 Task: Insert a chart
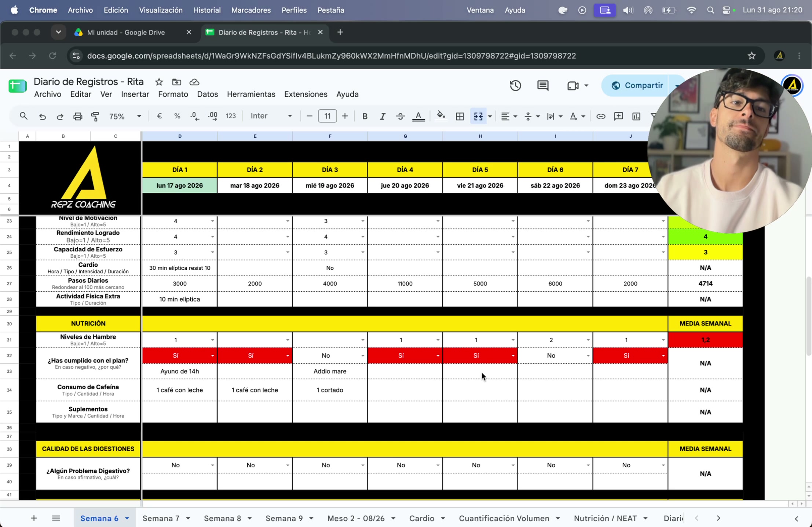click(x=636, y=116)
